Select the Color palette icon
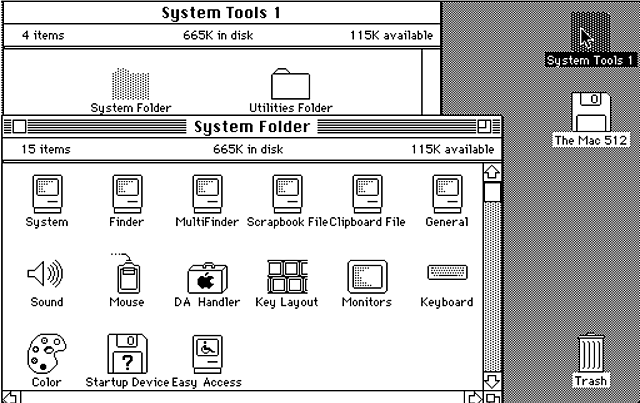Screen dimensions: 640x403 47,354
